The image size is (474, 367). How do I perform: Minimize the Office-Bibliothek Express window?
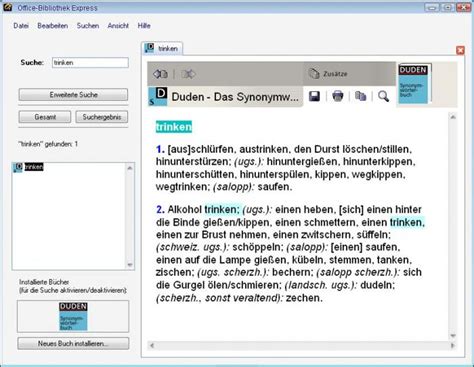[x=432, y=7]
